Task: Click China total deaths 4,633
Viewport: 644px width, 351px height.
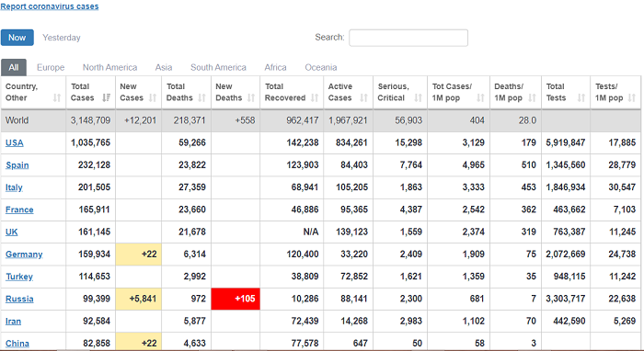Action: click(195, 344)
